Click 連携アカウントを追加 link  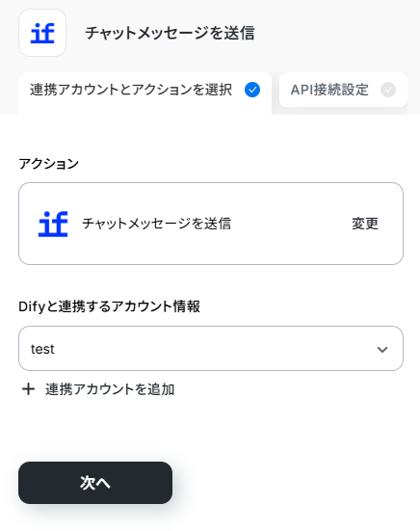point(110,389)
